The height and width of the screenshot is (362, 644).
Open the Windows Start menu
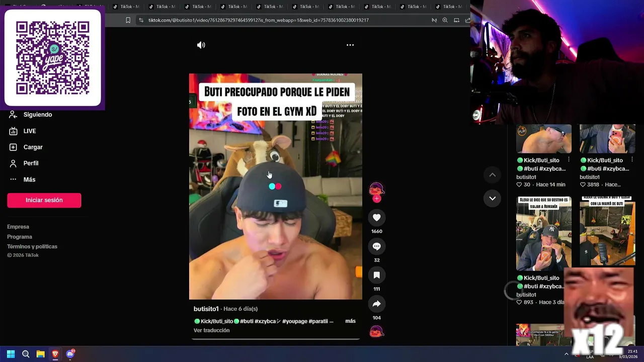pos(11,354)
